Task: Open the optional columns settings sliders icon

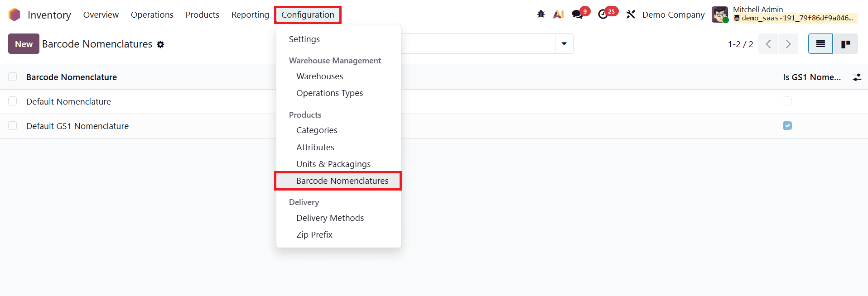Action: click(x=856, y=77)
